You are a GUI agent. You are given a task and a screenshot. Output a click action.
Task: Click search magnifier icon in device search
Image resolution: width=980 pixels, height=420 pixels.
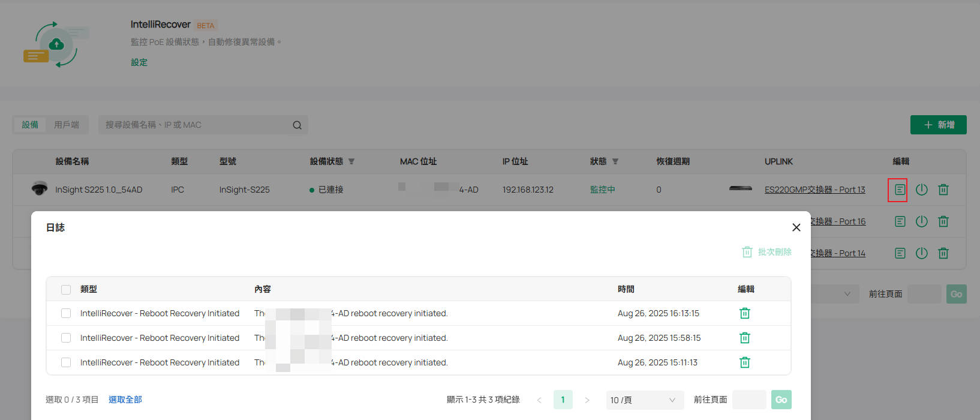pyautogui.click(x=297, y=125)
